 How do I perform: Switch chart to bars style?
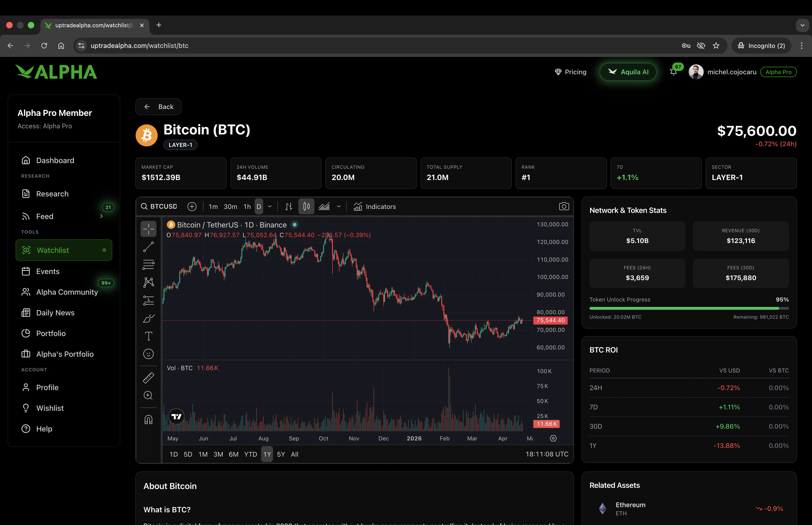point(289,207)
